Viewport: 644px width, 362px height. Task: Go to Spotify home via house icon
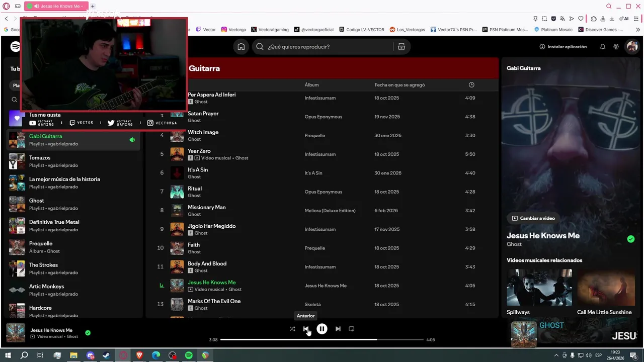[x=241, y=47]
